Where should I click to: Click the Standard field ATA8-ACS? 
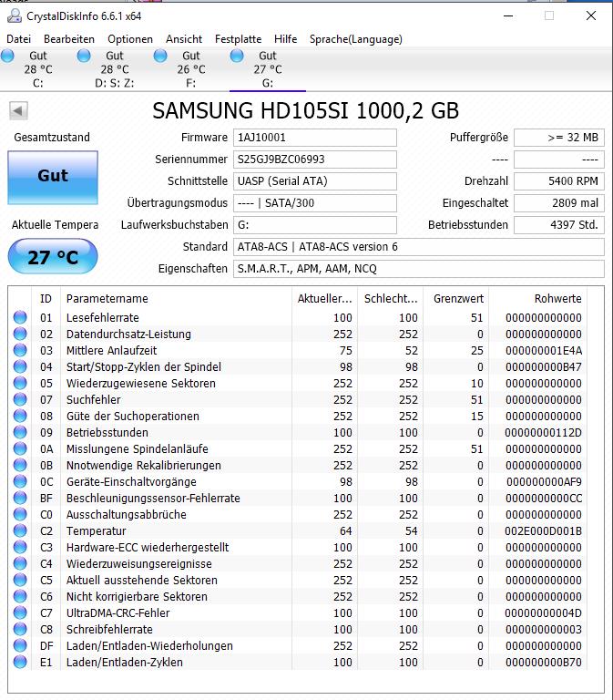click(419, 247)
